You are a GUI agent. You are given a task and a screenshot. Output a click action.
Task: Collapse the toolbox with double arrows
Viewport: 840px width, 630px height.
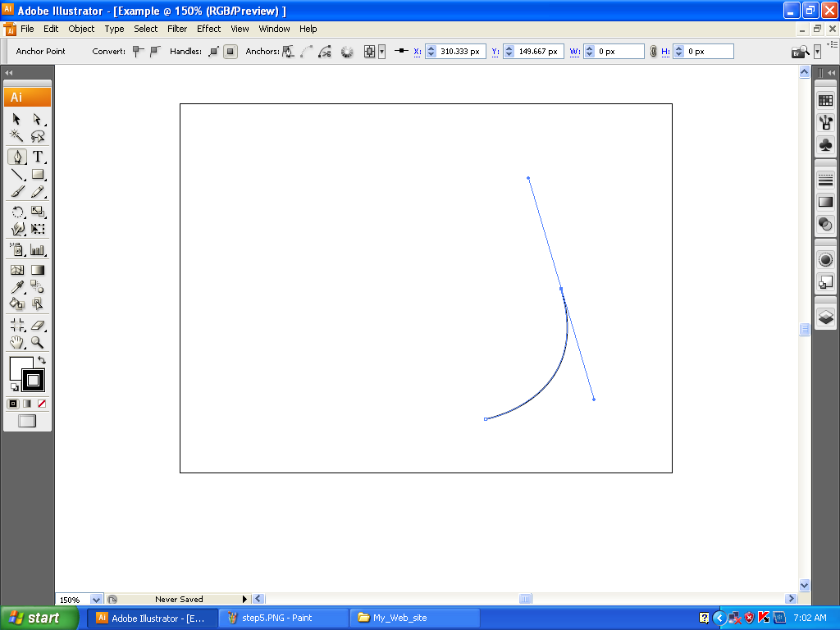pyautogui.click(x=8, y=73)
